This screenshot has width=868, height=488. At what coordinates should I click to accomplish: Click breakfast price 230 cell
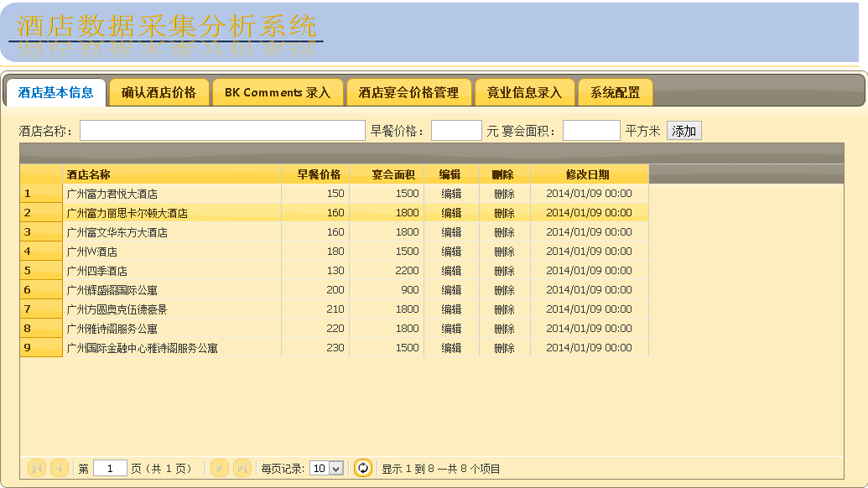coord(315,348)
